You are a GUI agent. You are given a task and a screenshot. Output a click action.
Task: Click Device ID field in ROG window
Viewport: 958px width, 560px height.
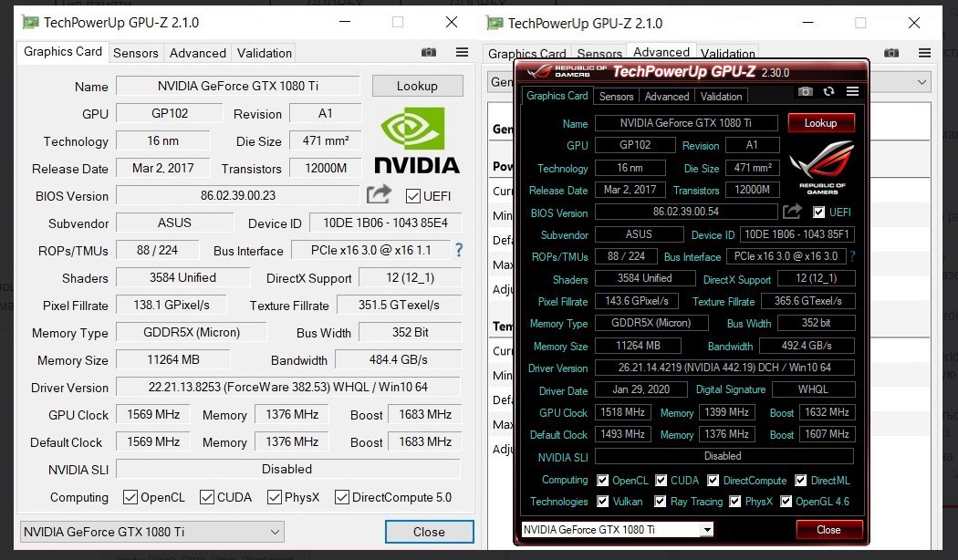pos(797,234)
